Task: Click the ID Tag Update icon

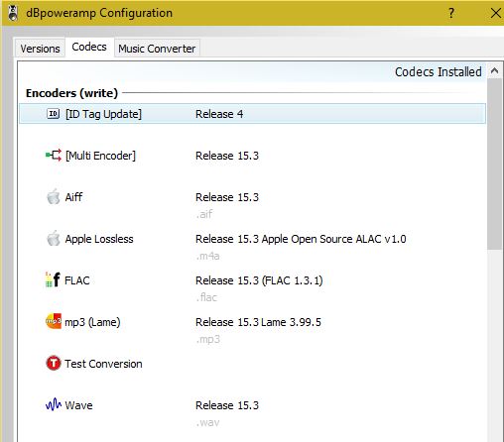Action: coord(53,114)
